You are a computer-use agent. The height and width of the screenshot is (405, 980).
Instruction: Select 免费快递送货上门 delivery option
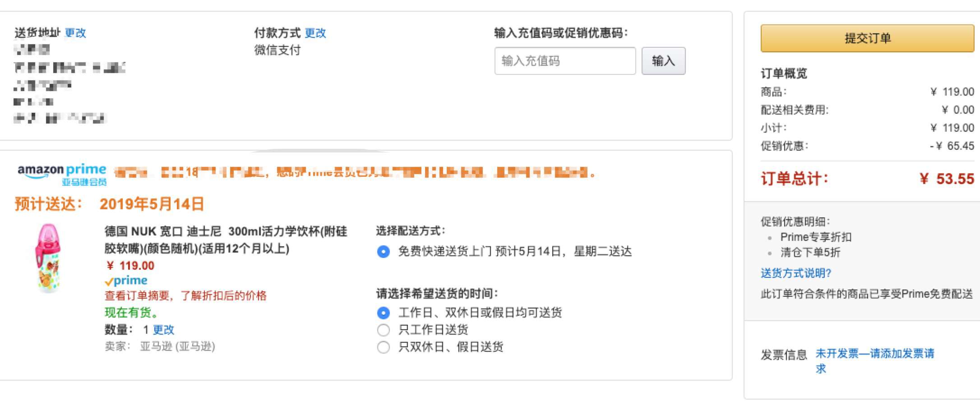pos(384,252)
